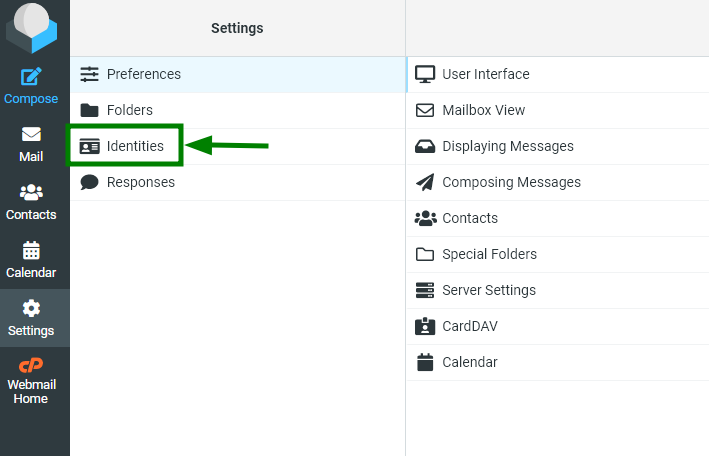The width and height of the screenshot is (709, 456).
Task: Open the Identities section
Action: [238, 147]
